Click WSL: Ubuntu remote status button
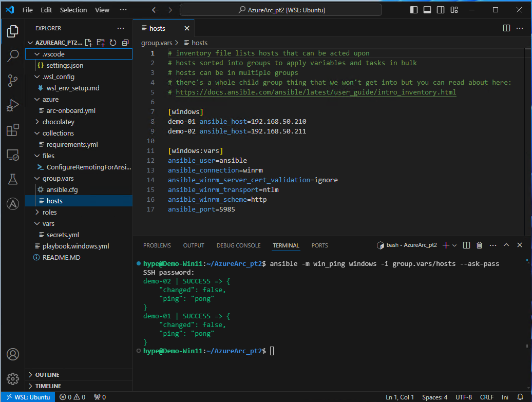This screenshot has height=402, width=532. [x=28, y=397]
